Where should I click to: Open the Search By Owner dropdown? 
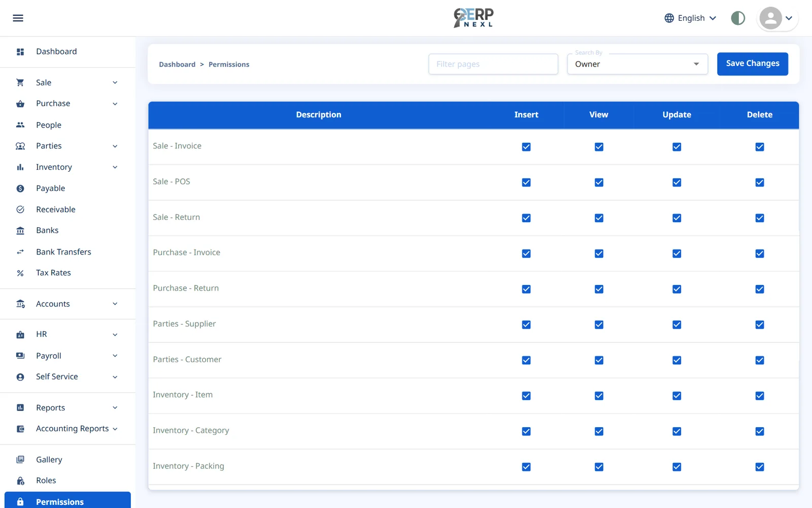tap(637, 64)
